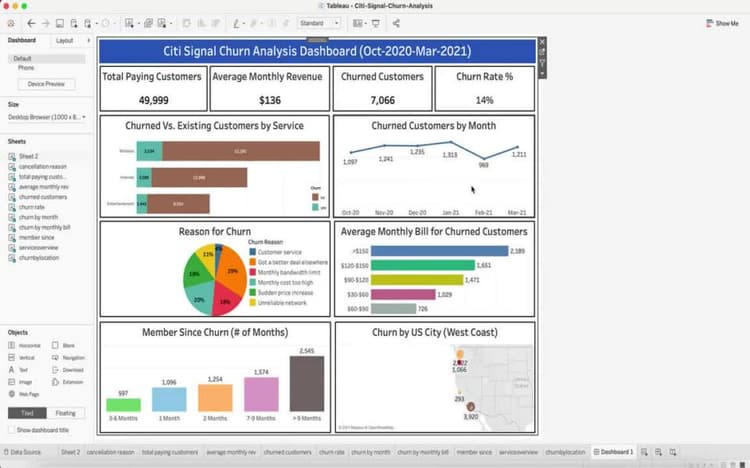Click the Device Preview button
This screenshot has height=468, width=750.
point(46,84)
